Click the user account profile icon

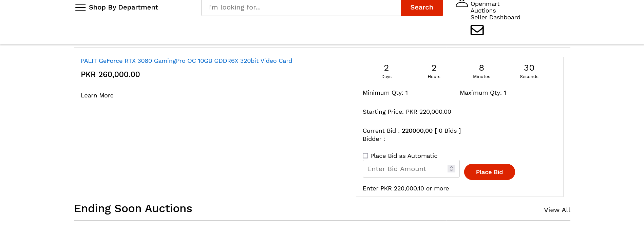(x=462, y=3)
